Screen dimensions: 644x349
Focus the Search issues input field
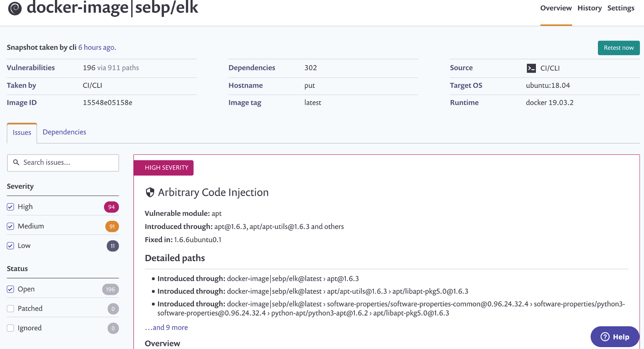(x=63, y=163)
